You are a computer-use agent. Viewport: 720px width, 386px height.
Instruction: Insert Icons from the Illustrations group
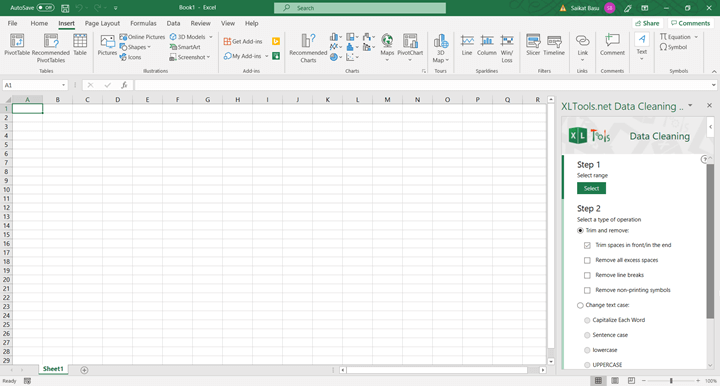[x=130, y=57]
